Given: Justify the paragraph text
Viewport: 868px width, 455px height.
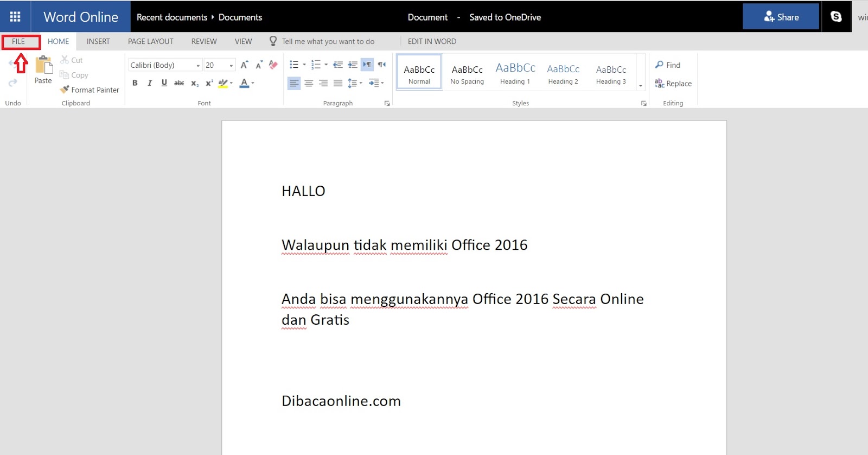Looking at the screenshot, I should point(338,83).
